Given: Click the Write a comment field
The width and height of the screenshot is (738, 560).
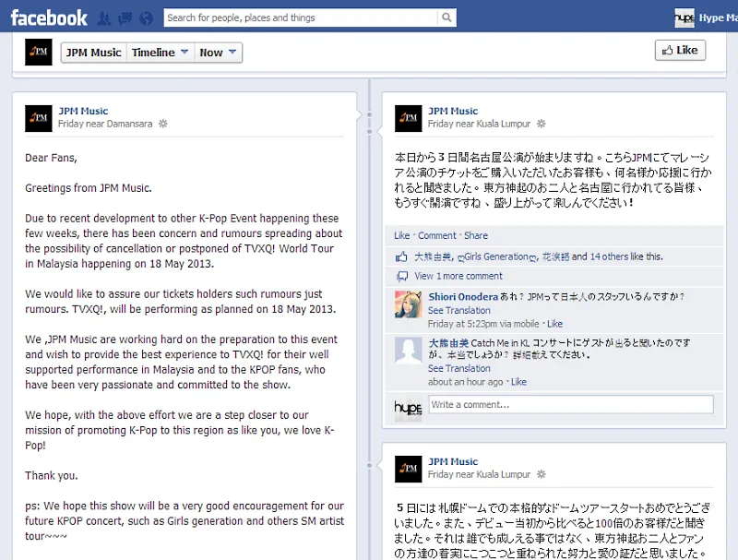Looking at the screenshot, I should 571,405.
